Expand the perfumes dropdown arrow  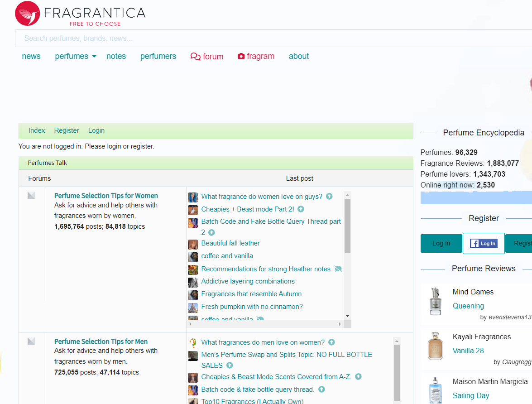94,56
